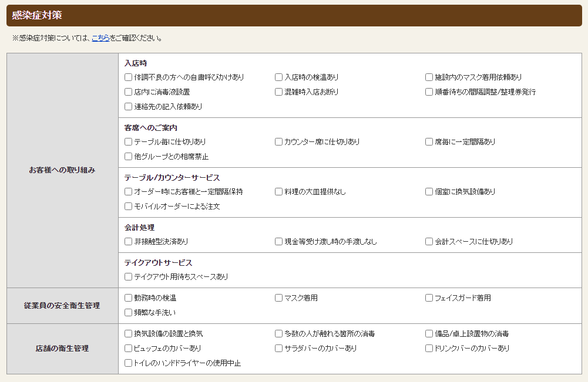Tick 他グループとの相席禁止

click(x=128, y=156)
